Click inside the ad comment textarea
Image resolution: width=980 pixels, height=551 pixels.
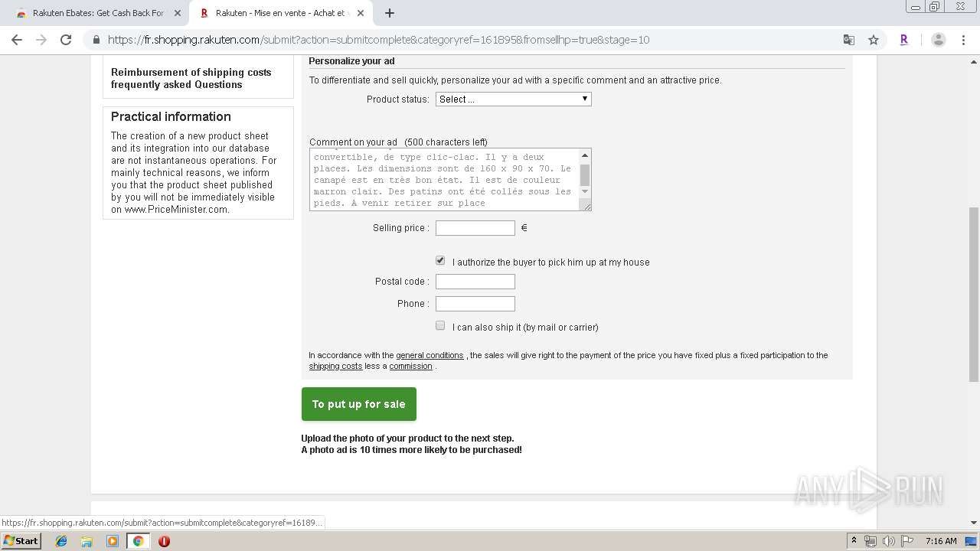click(445, 180)
